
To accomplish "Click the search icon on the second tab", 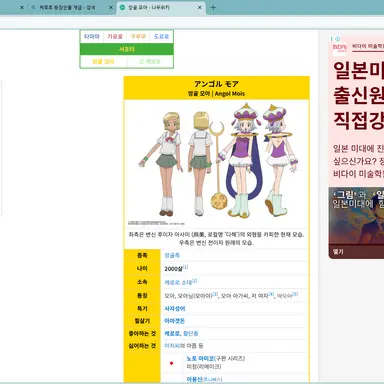I will pyautogui.click(x=33, y=7).
